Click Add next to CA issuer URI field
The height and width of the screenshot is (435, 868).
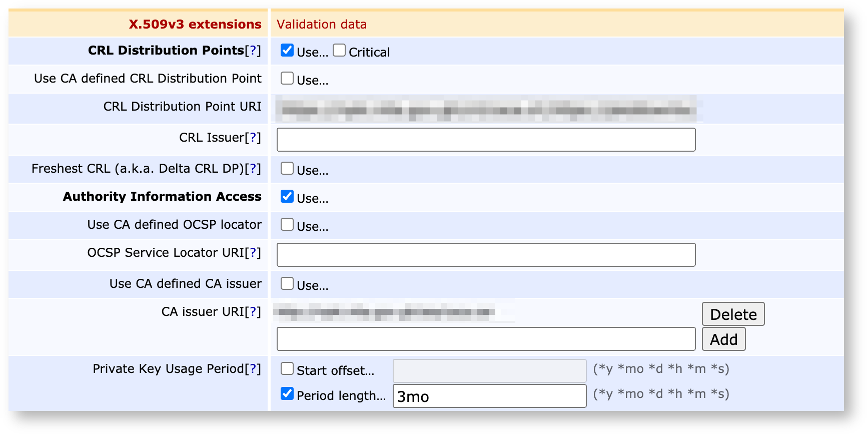(x=723, y=339)
